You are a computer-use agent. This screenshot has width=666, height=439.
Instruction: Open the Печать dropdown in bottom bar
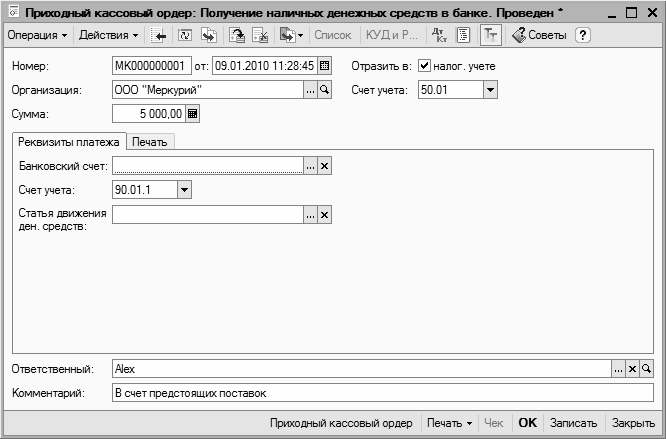click(449, 423)
